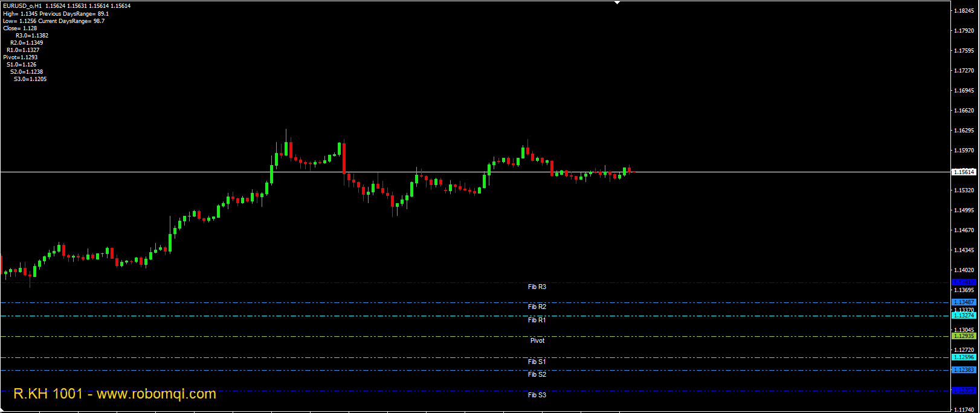Screen dimensions: 980x413
Task: Click the 'R3.0=1.1382' value
Action: point(32,36)
